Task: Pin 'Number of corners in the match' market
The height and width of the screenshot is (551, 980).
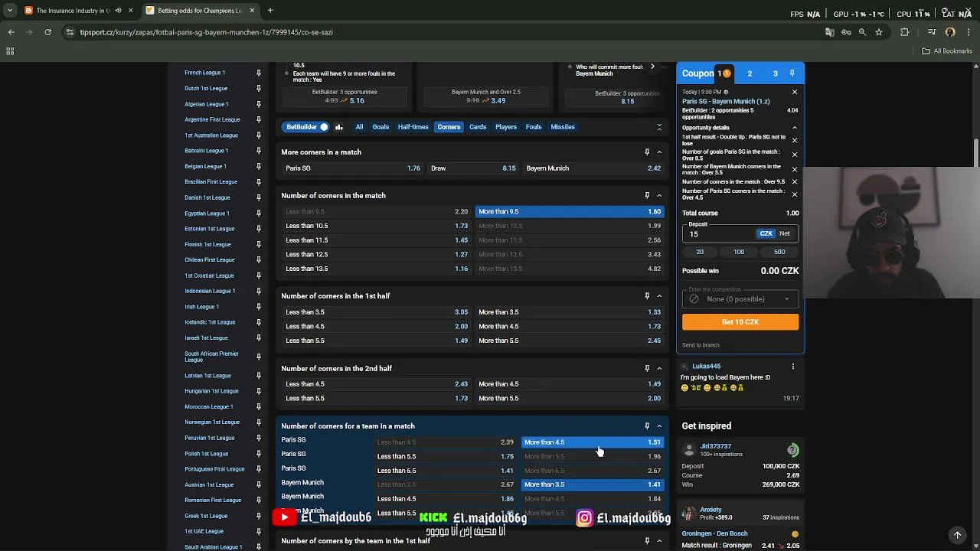Action: click(647, 196)
